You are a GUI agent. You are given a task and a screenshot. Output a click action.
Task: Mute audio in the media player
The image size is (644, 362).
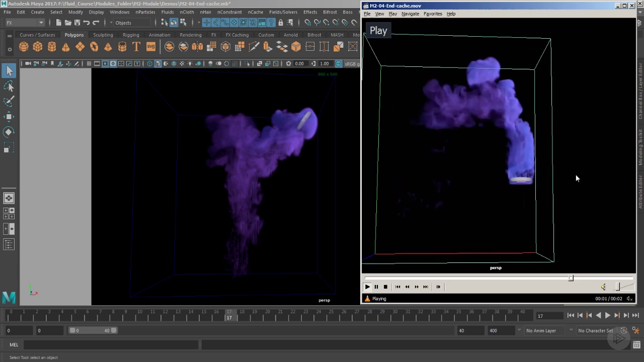(x=603, y=287)
